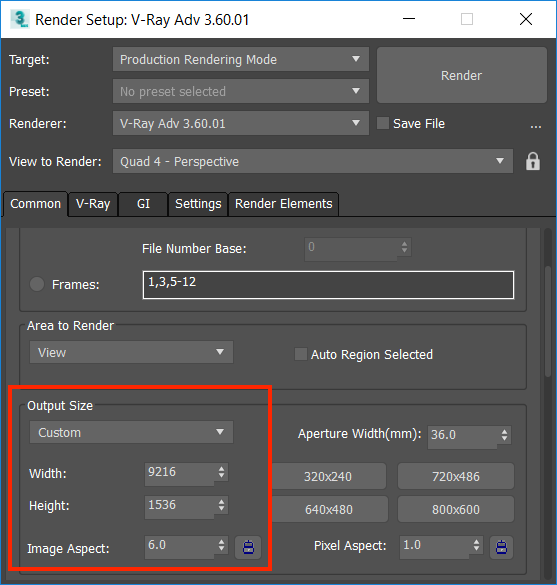557x585 pixels.
Task: Toggle the Image Aspect lock icon
Action: [248, 547]
